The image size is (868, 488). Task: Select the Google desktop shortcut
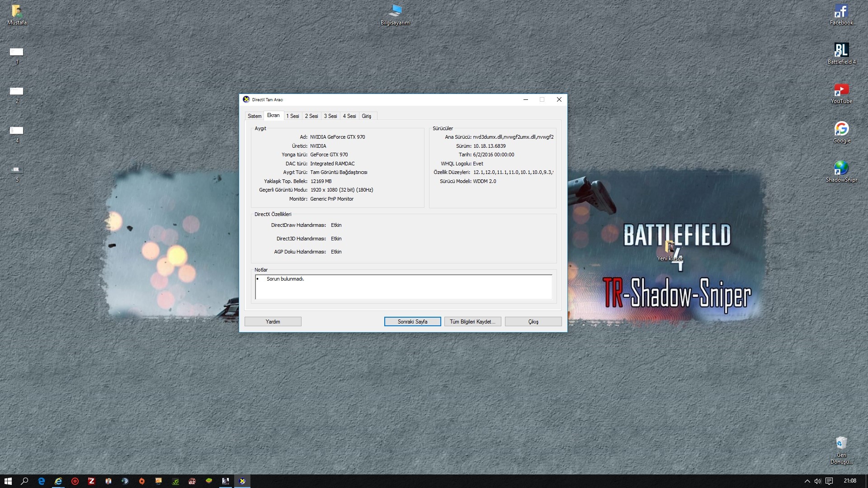841,132
